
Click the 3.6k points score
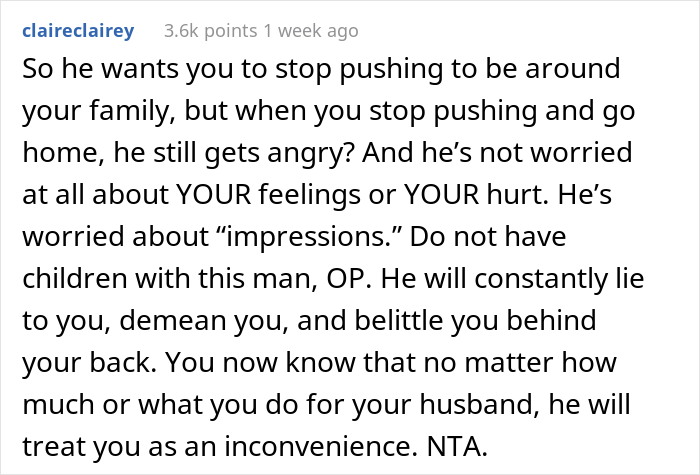pyautogui.click(x=201, y=31)
